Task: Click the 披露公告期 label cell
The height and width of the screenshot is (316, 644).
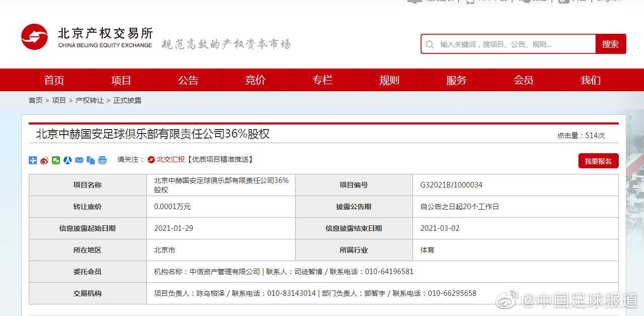Action: [354, 207]
